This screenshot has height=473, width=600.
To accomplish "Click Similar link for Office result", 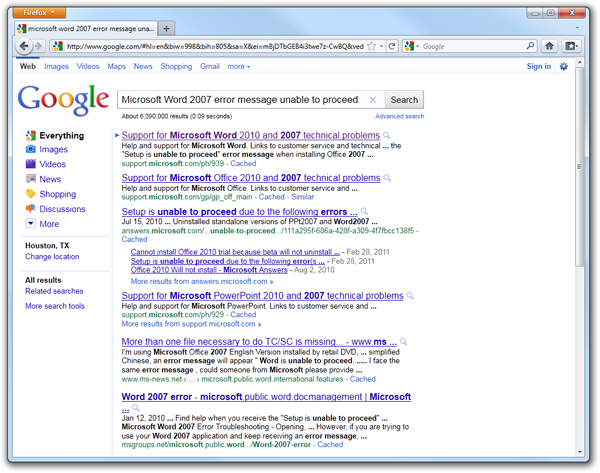I will point(303,197).
